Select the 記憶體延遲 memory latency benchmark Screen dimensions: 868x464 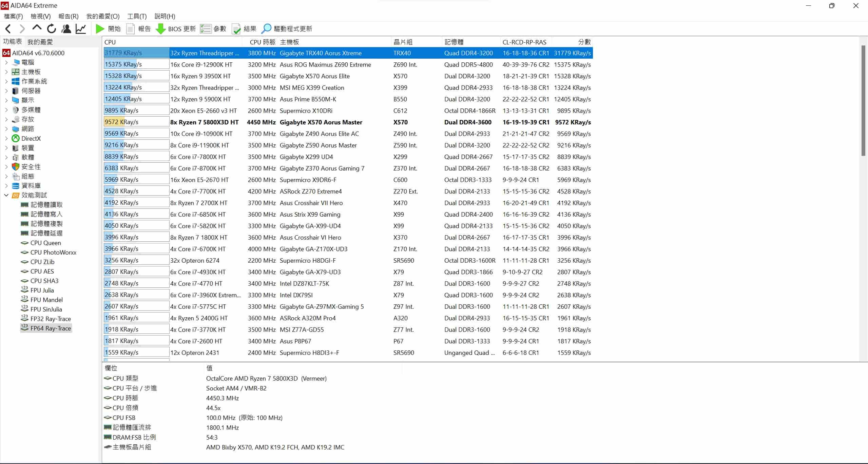(x=42, y=233)
